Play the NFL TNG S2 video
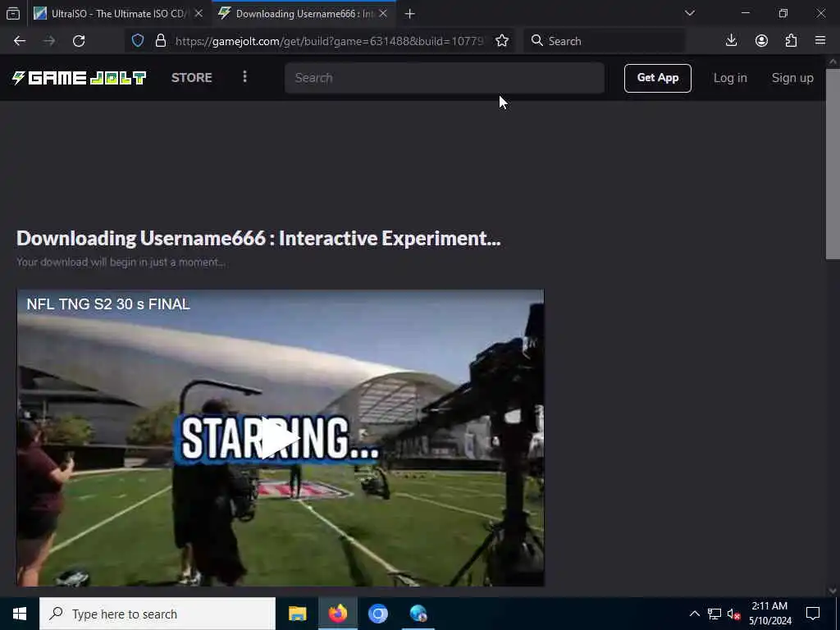 coord(280,439)
